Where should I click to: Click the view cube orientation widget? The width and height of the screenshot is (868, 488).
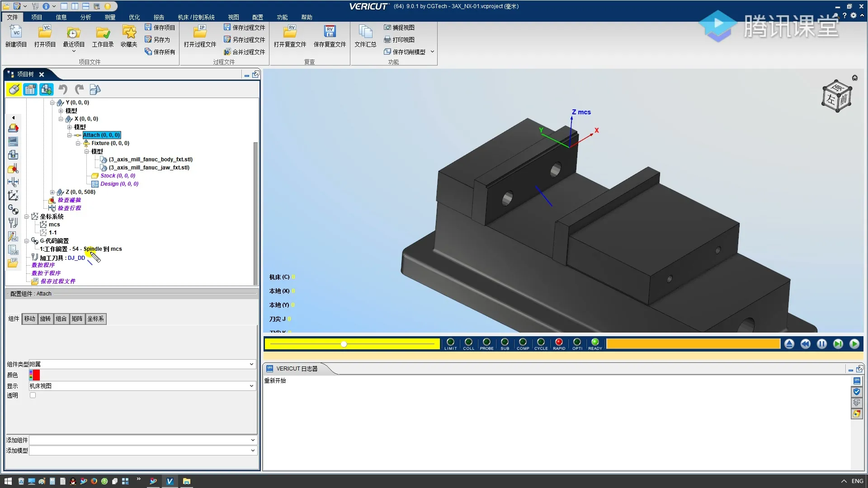836,96
